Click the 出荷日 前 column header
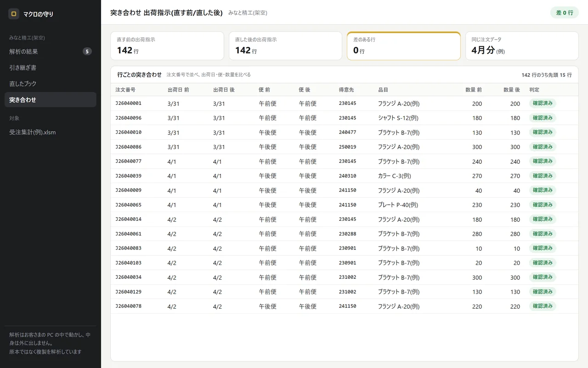 (178, 90)
